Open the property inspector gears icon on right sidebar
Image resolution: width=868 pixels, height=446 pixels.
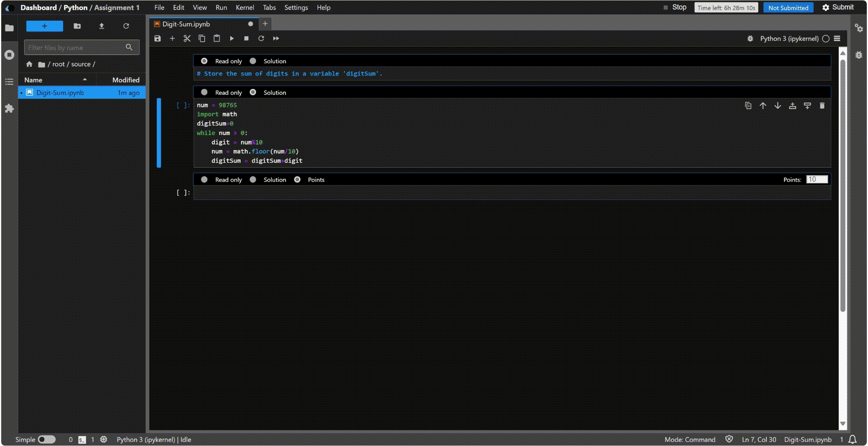pyautogui.click(x=859, y=28)
